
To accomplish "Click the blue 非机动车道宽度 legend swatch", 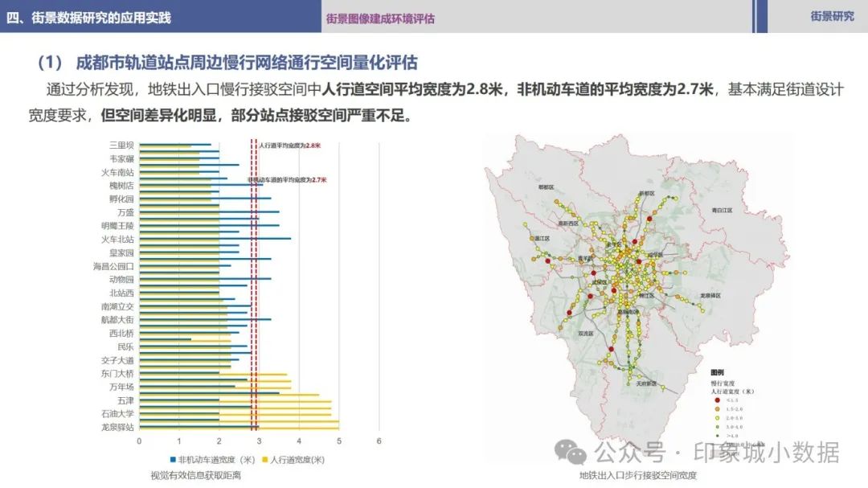I will (174, 460).
